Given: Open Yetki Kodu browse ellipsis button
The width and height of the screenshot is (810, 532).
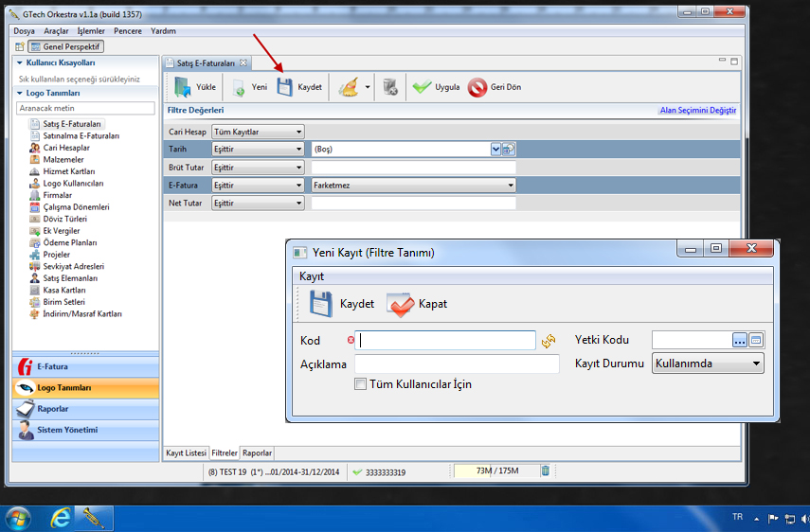Looking at the screenshot, I should coord(740,340).
